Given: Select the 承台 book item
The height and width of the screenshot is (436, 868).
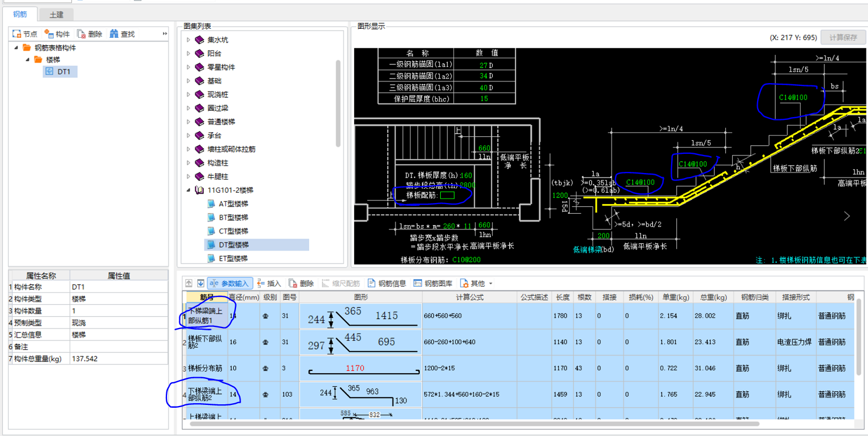Looking at the screenshot, I should (x=214, y=136).
